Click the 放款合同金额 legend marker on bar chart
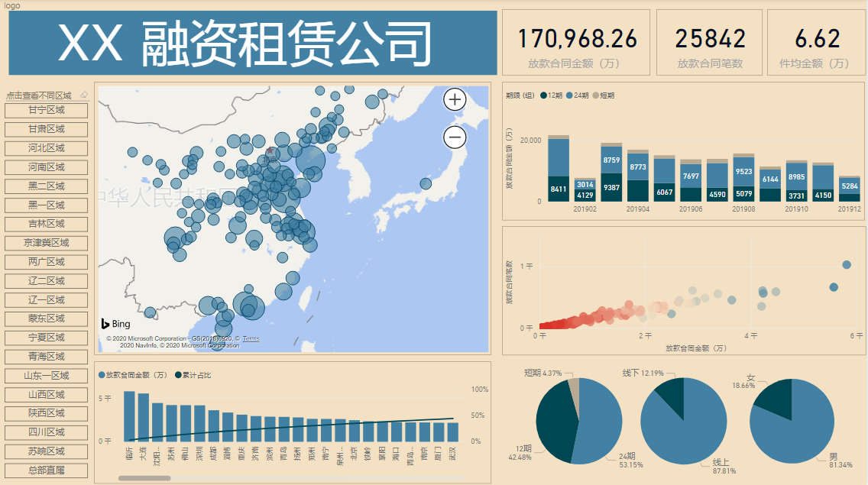 102,375
